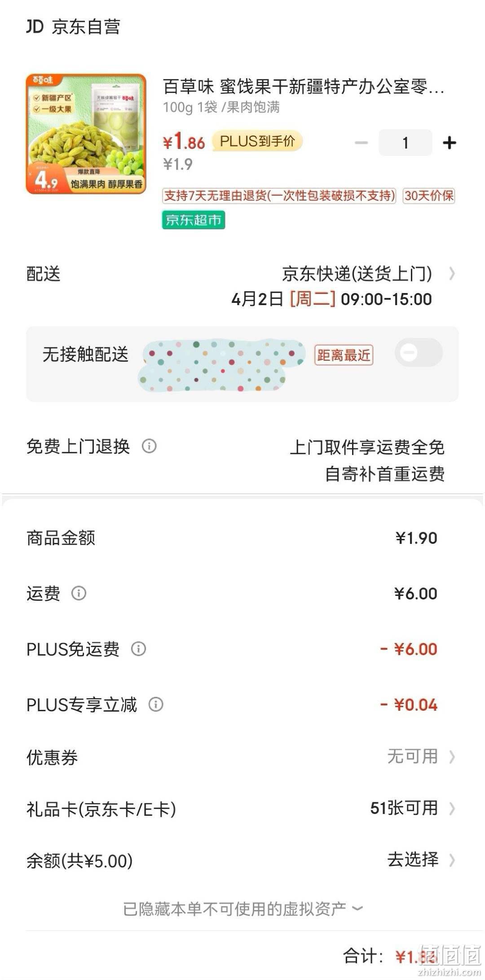The height and width of the screenshot is (980, 485).
Task: Expand 已隐藏本单不可使用的虚拟资产 section
Action: [242, 909]
